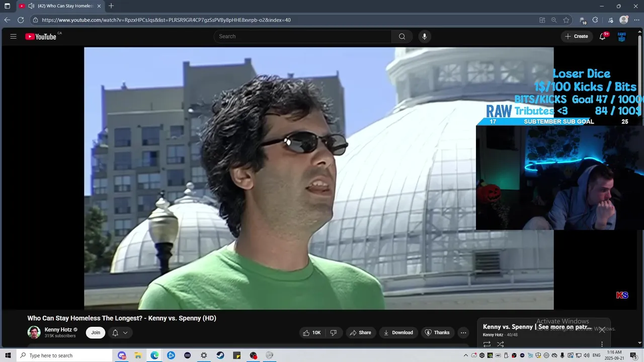The height and width of the screenshot is (362, 644).
Task: Toggle loop playlist
Action: pyautogui.click(x=487, y=344)
